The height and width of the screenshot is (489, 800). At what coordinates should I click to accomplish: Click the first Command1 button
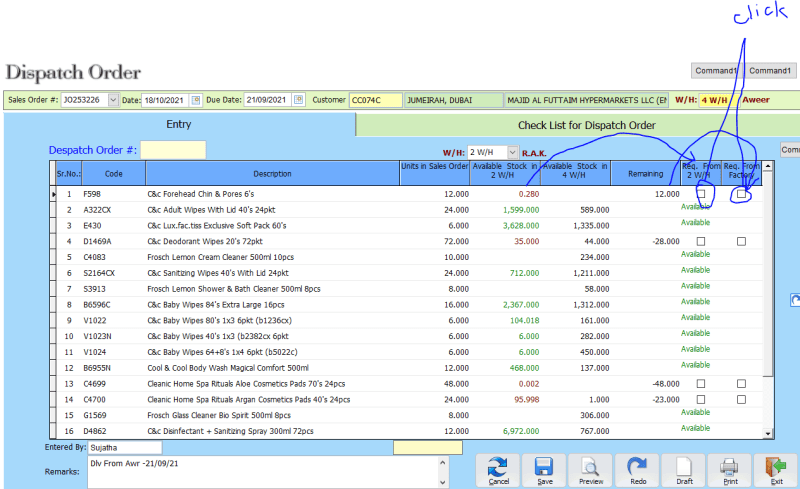(716, 71)
